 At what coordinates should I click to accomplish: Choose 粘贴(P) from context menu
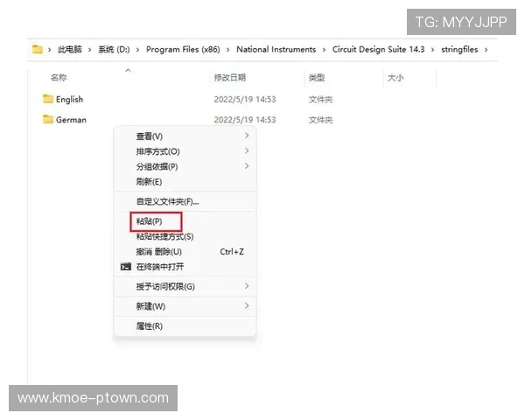pyautogui.click(x=185, y=221)
